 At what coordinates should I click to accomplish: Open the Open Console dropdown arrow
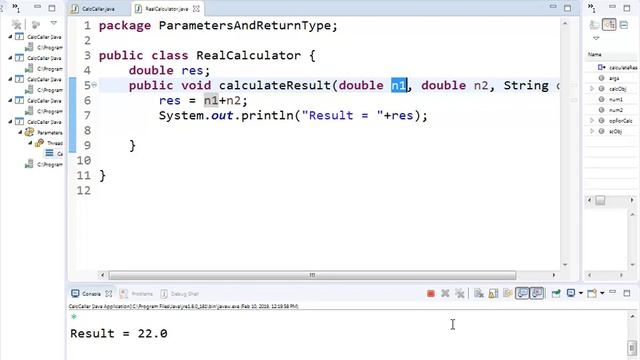coord(602,293)
